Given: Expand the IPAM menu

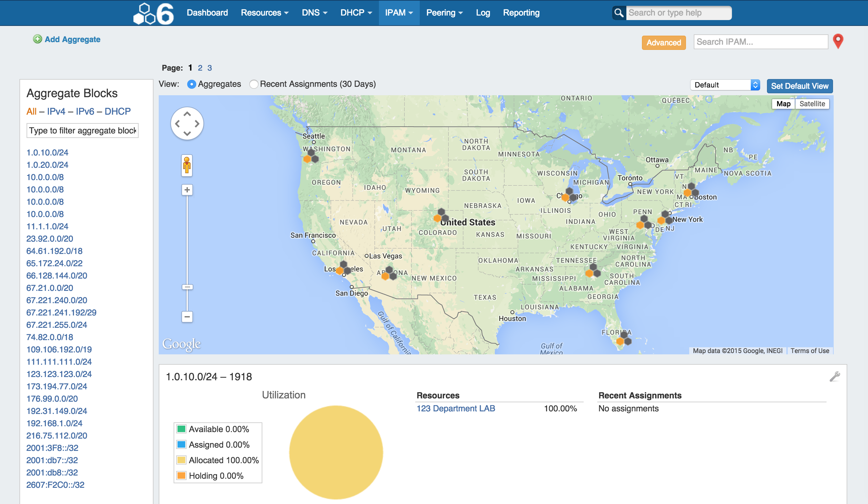Looking at the screenshot, I should 398,13.
